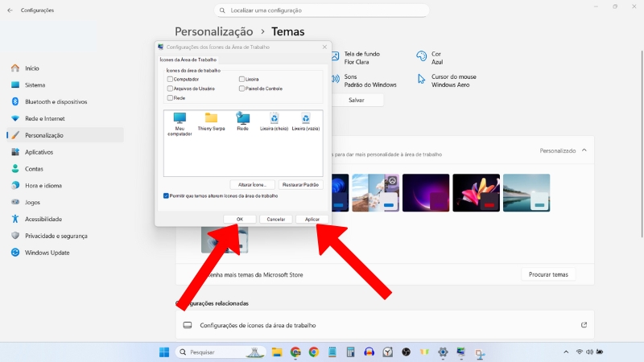Collapse the Personalizado themes section
This screenshot has width=644, height=362.
pos(584,150)
